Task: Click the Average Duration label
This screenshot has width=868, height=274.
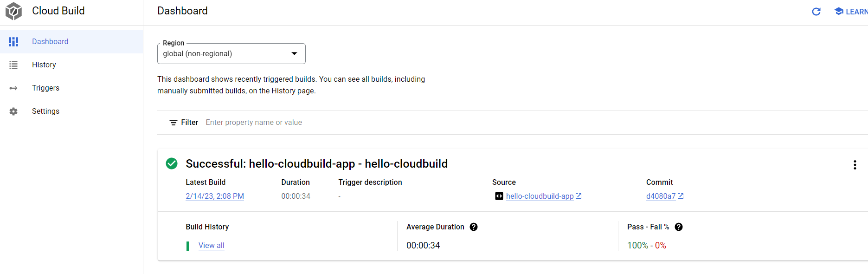Action: pyautogui.click(x=435, y=227)
